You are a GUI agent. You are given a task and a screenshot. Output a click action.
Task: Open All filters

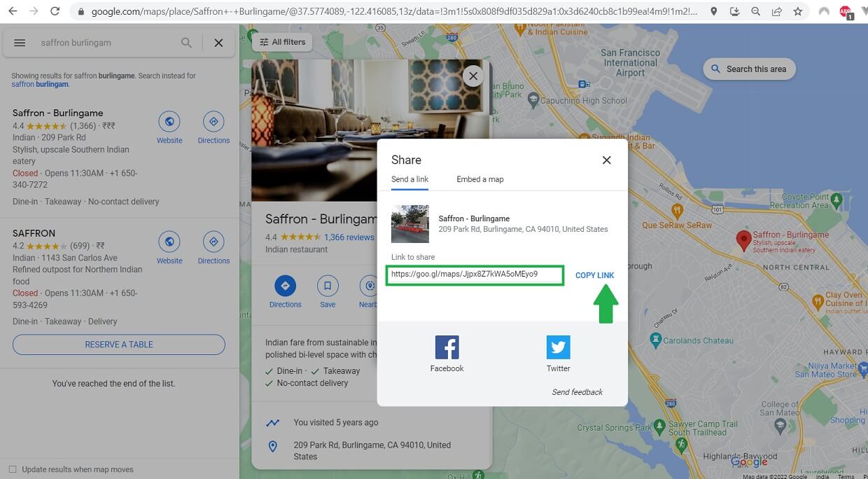[x=282, y=42]
